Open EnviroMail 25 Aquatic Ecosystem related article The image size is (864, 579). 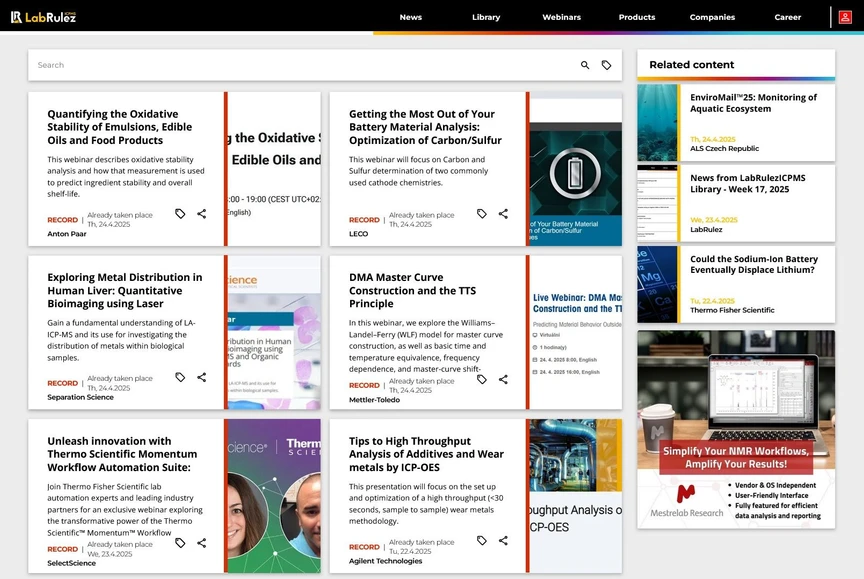pos(753,103)
